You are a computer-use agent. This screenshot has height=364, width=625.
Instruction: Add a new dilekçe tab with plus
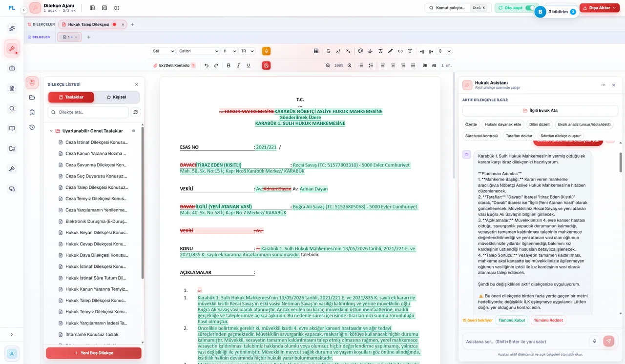[132, 24]
